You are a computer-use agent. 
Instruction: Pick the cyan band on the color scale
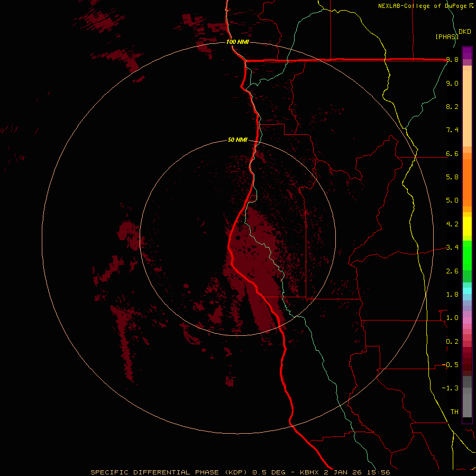tap(467, 291)
